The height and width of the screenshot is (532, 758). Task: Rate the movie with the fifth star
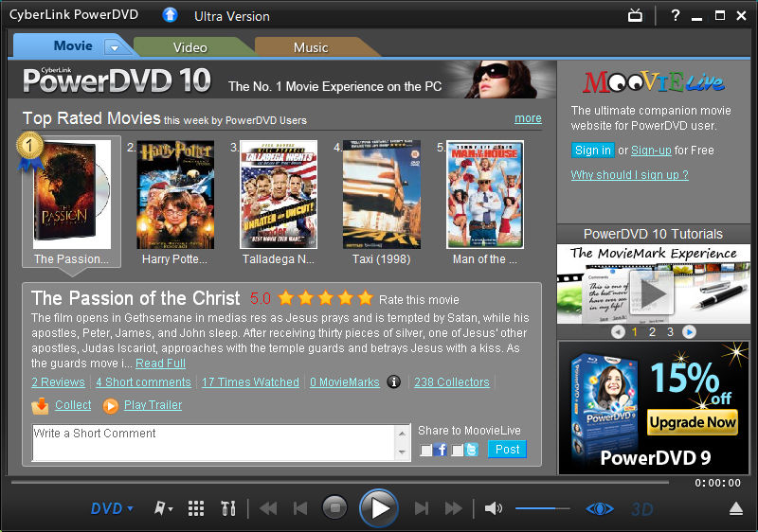pyautogui.click(x=366, y=298)
